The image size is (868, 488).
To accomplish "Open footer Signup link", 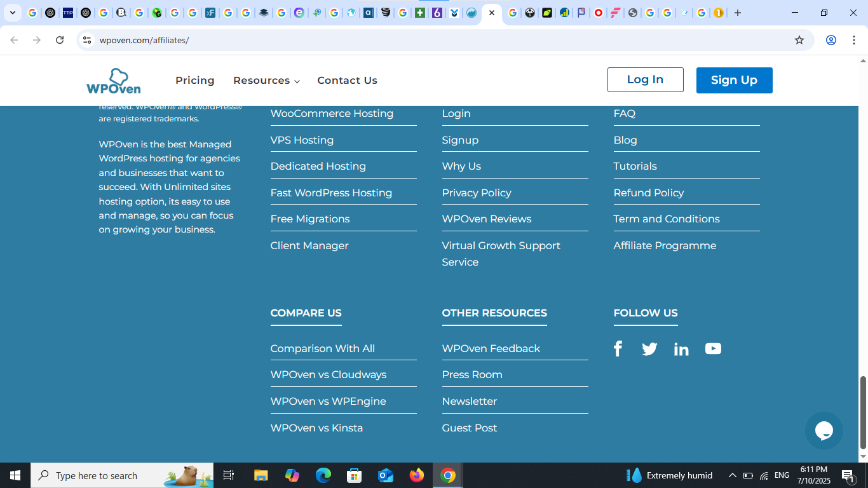I will 460,140.
